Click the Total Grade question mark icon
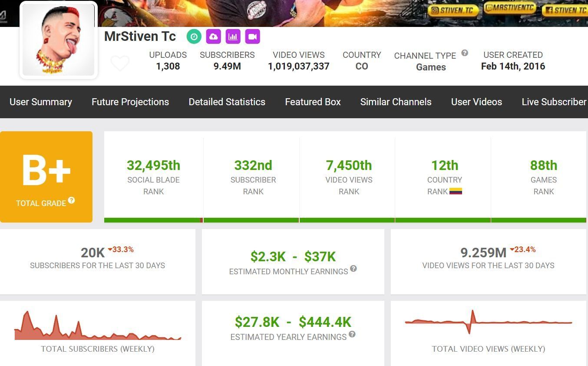588x366 pixels. coord(72,200)
